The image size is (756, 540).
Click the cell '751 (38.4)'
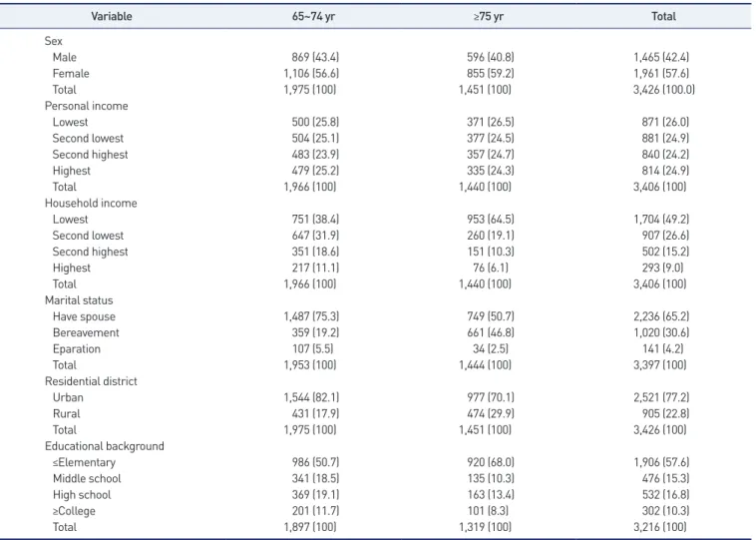pos(315,220)
